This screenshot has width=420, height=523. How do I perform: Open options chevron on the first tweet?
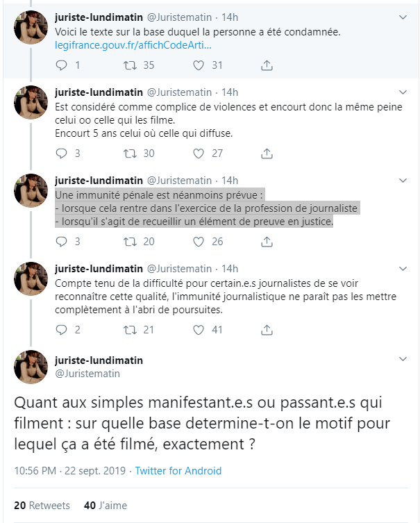coord(404,17)
